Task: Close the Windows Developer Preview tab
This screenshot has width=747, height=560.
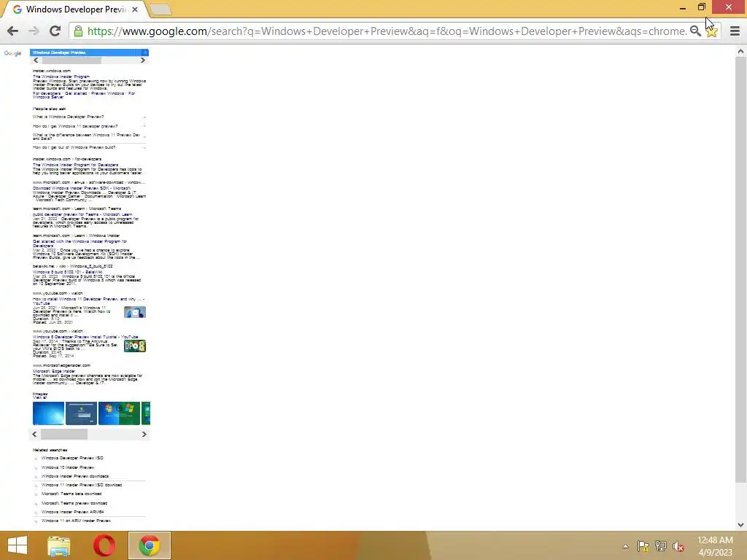Action: click(135, 9)
